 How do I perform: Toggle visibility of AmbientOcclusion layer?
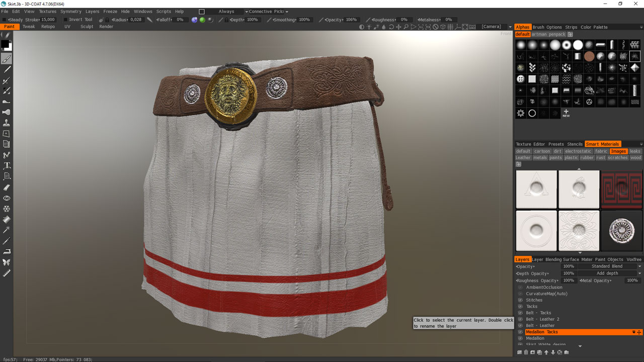tap(520, 287)
